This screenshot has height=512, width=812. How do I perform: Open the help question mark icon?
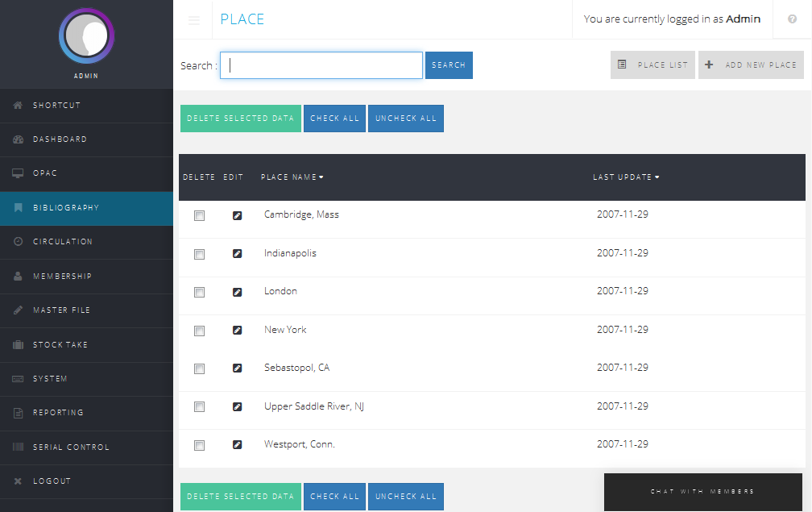(x=792, y=19)
